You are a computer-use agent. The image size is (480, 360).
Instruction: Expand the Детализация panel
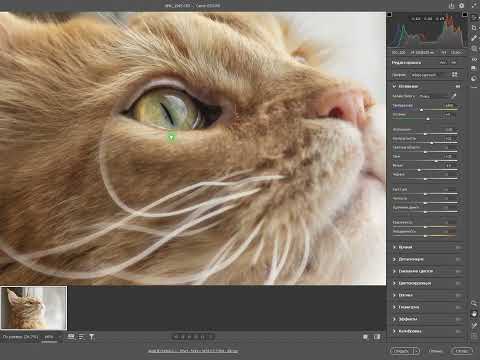(x=394, y=259)
